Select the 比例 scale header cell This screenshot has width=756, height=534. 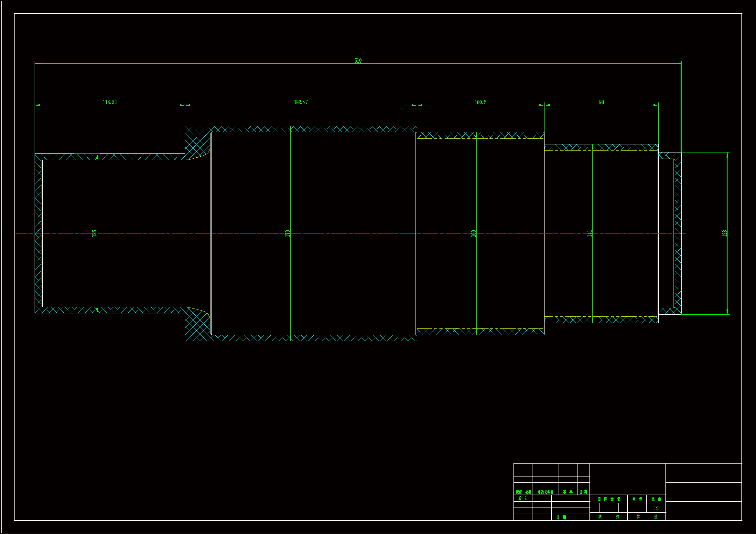(656, 499)
